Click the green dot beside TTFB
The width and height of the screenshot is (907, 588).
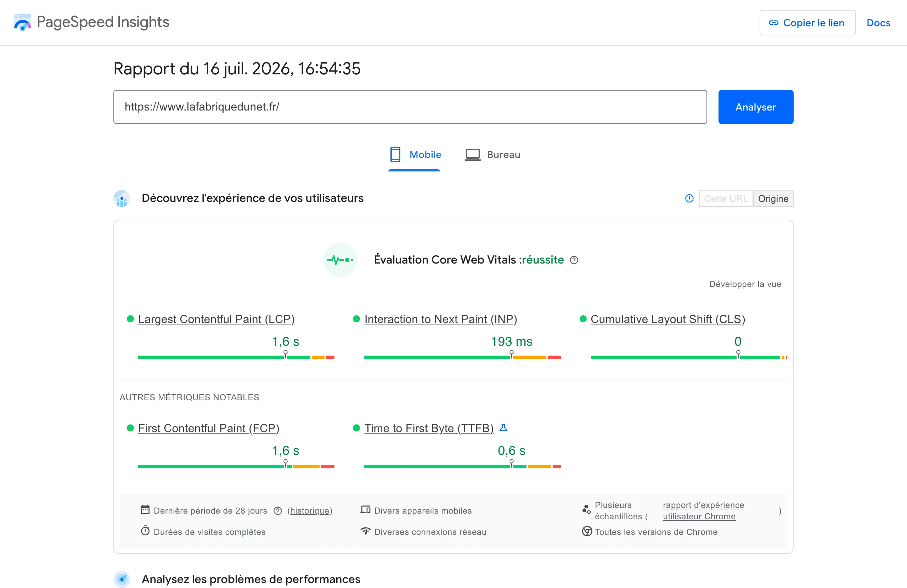pos(356,428)
